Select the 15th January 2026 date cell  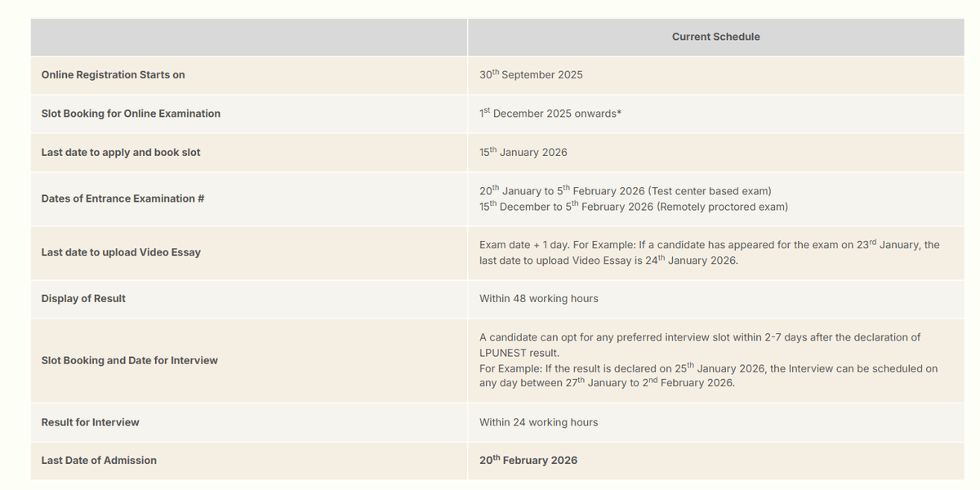523,153
